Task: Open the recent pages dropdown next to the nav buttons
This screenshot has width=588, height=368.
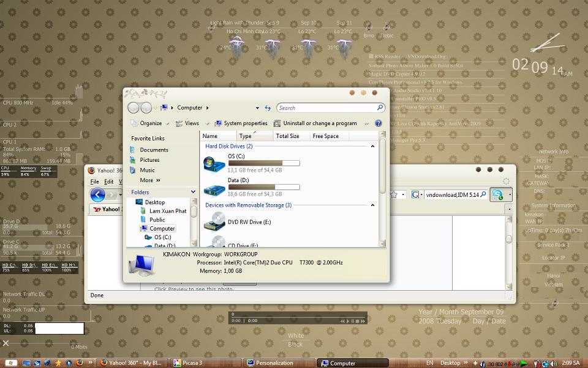Action: [155, 108]
